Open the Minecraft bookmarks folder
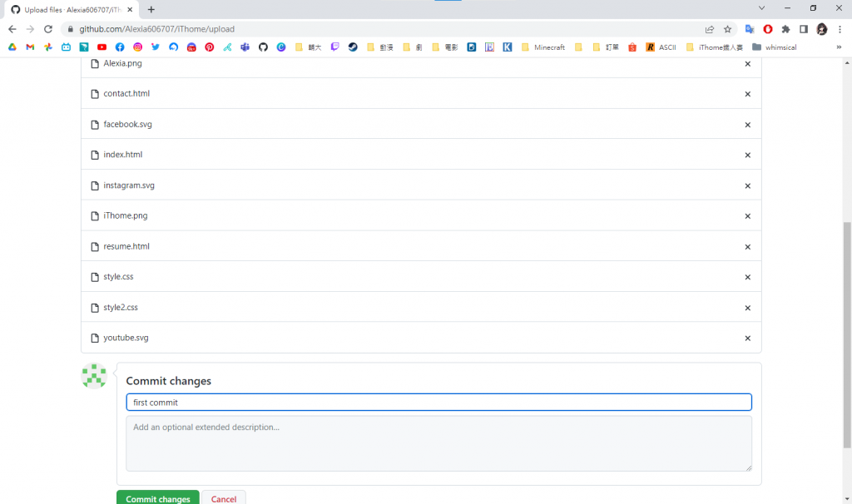This screenshot has width=852, height=504. click(543, 47)
